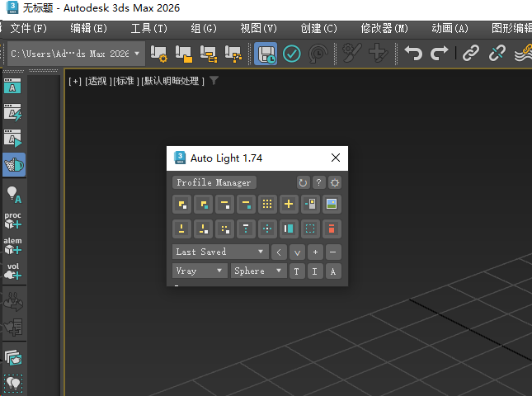Click the yellow exclamation mark icon
The height and width of the screenshot is (396, 532).
pyautogui.click(x=181, y=229)
